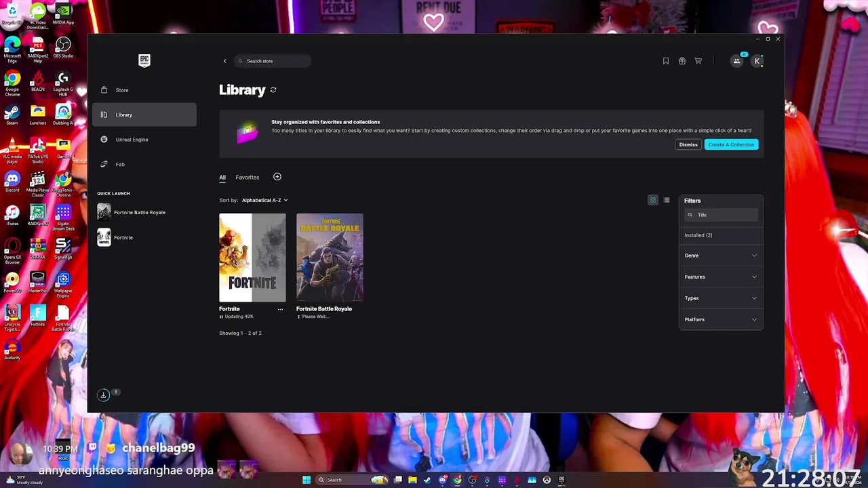Image resolution: width=868 pixels, height=488 pixels.
Task: Open the three-dot menu for Fortnite
Action: (280, 309)
